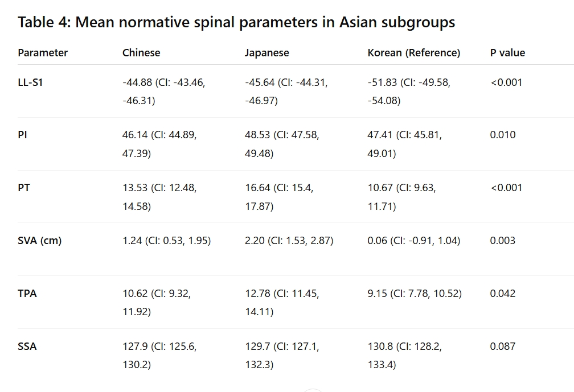
Task: Click the partially visible circular button at bottom
Action: pos(313,390)
